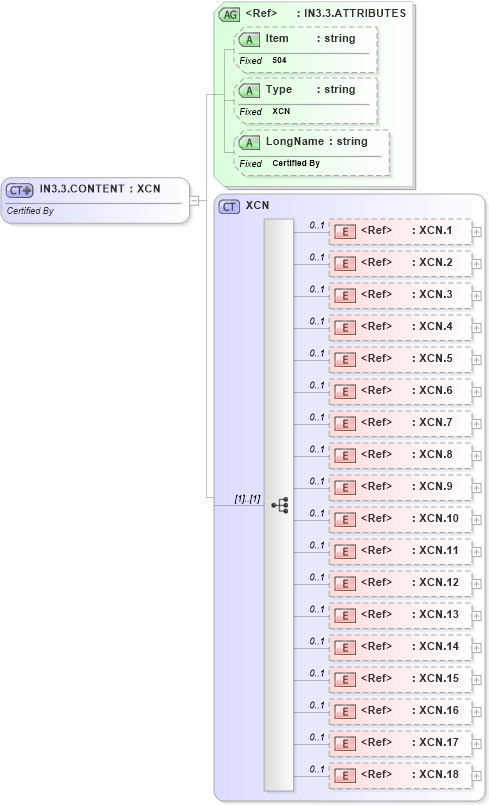Click the CT icon of IN3.3.CONTENT
Screen dimensions: 489x805
[20, 190]
